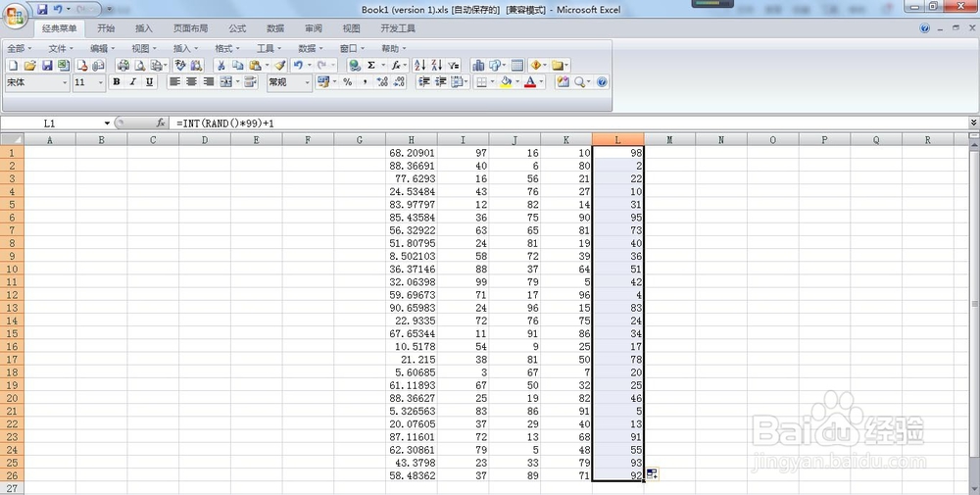
Task: Click the New workbook icon
Action: click(13, 65)
